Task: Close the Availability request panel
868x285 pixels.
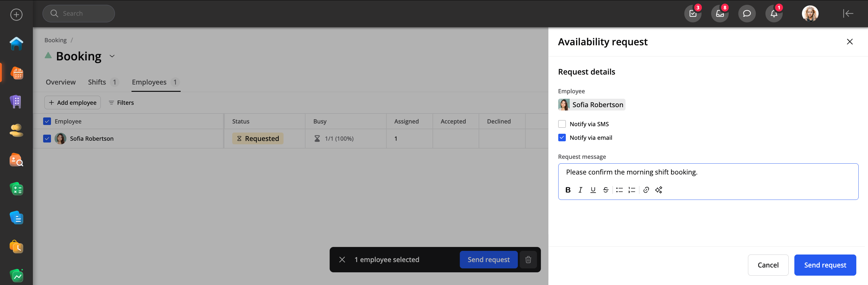Action: [850, 41]
